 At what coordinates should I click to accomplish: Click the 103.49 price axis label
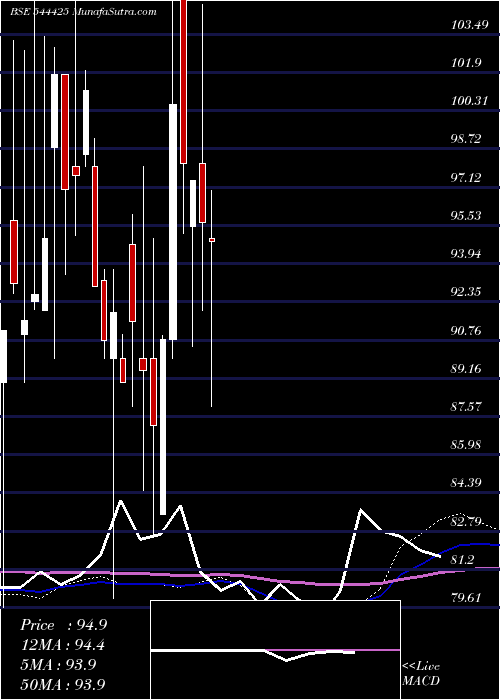point(469,25)
